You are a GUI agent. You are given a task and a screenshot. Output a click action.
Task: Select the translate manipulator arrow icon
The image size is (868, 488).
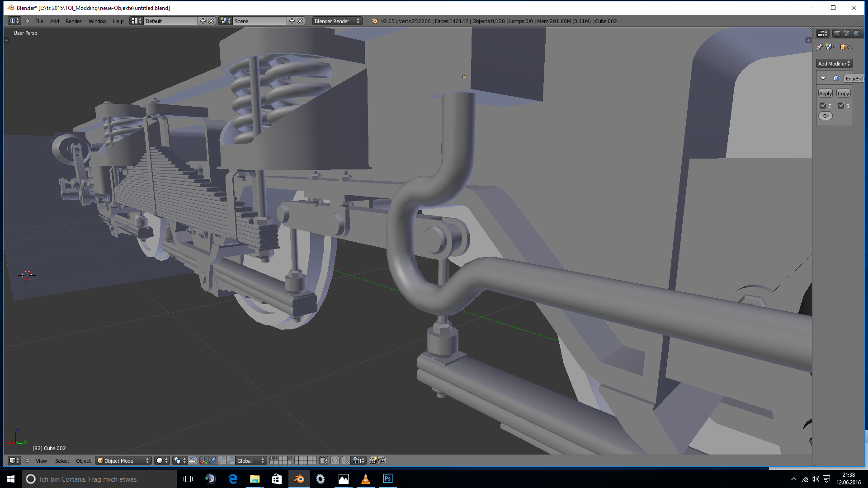click(x=212, y=460)
